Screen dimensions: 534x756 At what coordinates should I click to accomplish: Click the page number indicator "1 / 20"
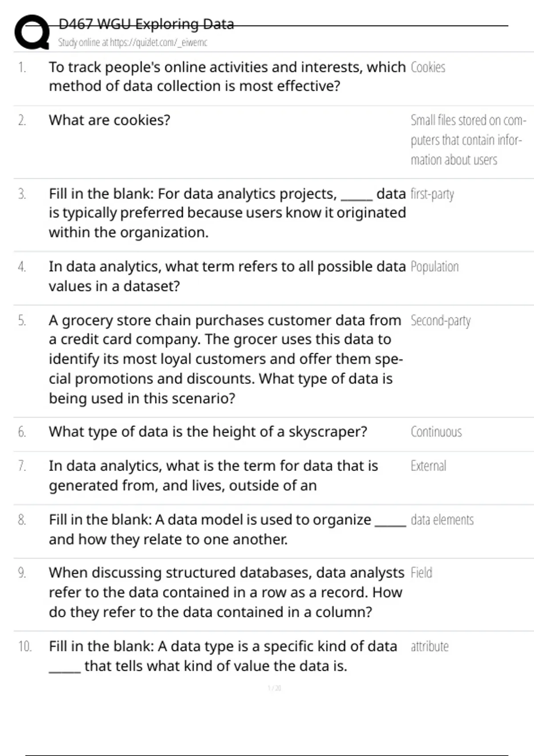275,688
